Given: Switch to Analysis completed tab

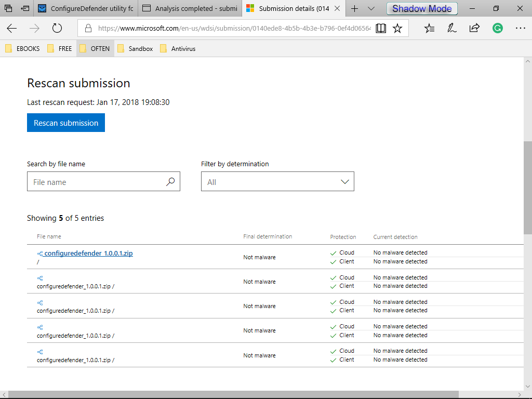Looking at the screenshot, I should (x=190, y=8).
